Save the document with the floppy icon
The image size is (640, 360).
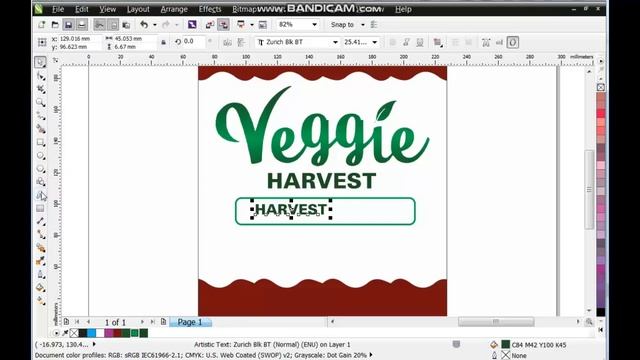click(x=68, y=25)
